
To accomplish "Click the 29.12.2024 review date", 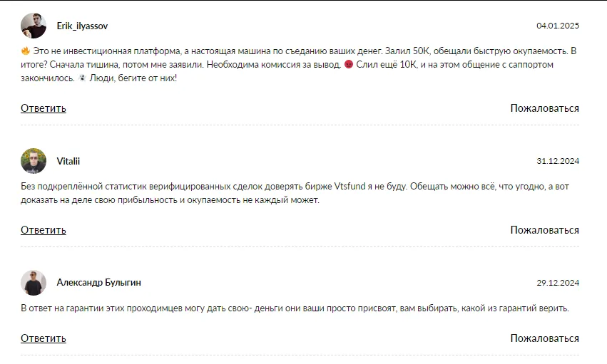I will (x=558, y=283).
